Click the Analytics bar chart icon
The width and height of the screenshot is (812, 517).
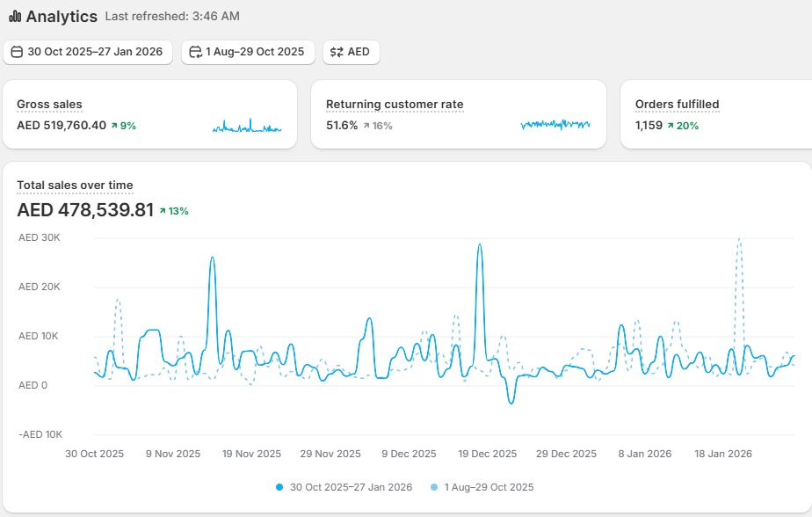(15, 17)
